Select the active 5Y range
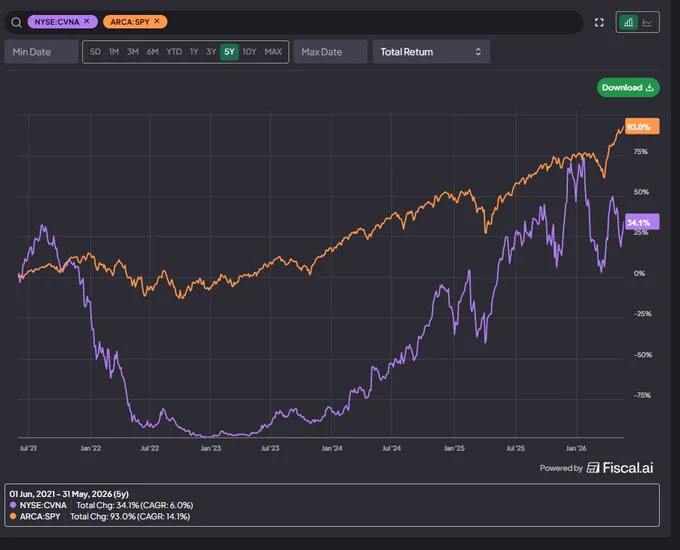 [229, 52]
